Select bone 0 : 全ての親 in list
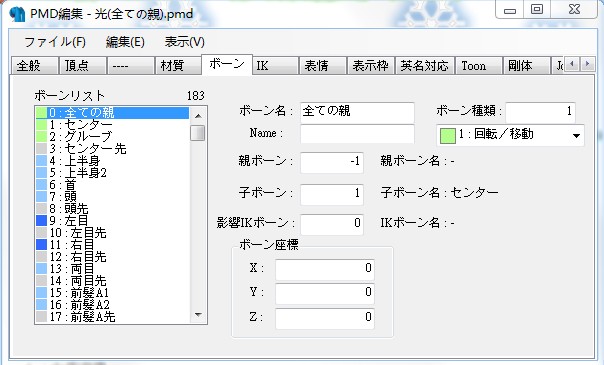The width and height of the screenshot is (604, 365). point(112,113)
